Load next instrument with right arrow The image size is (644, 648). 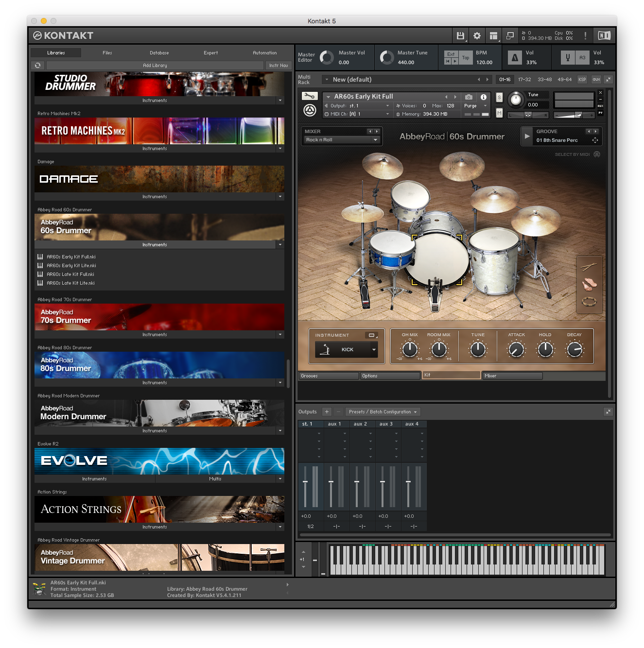(455, 97)
